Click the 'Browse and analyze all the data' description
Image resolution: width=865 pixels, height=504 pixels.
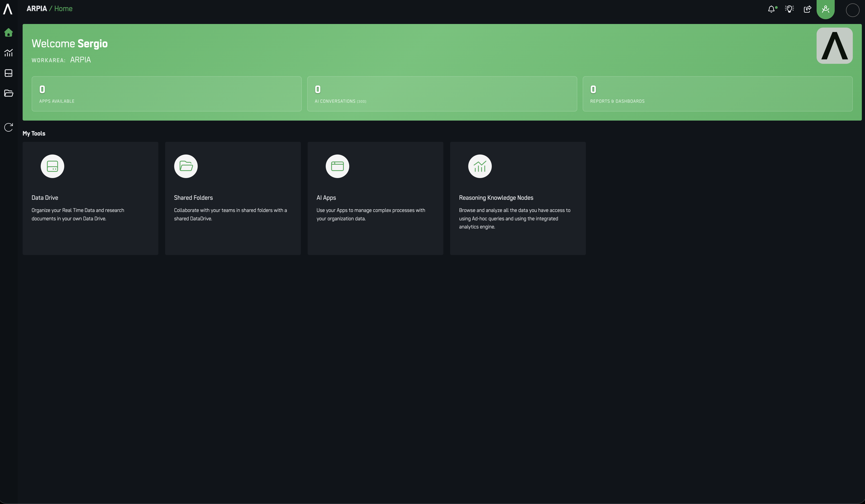pyautogui.click(x=515, y=218)
